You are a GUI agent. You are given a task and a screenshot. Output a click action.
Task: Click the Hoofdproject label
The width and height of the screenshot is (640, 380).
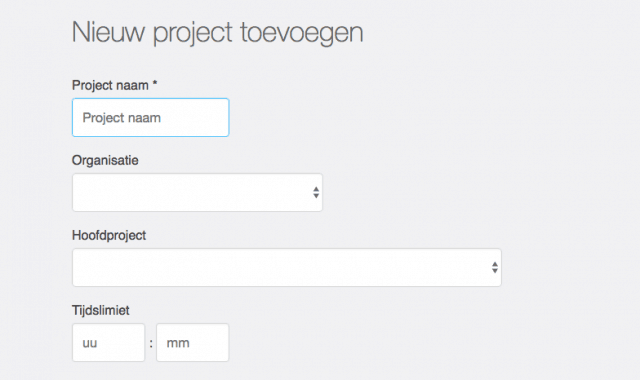click(x=109, y=236)
